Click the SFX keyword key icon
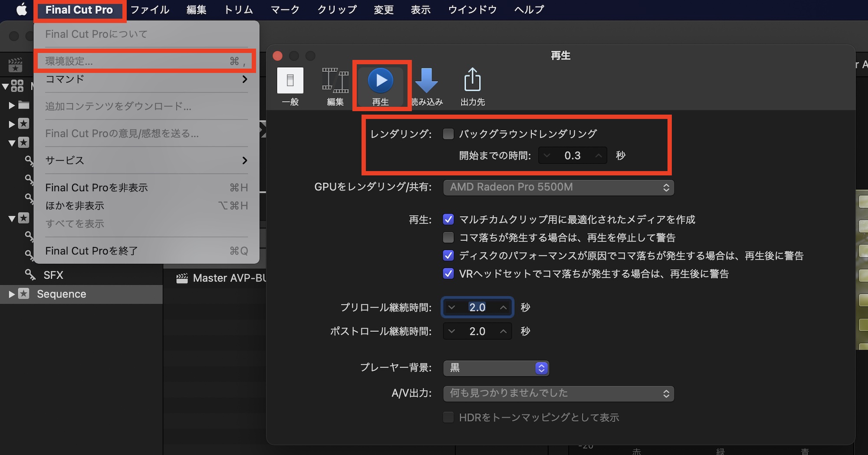Screen dimensions: 868x455 [x=30, y=275]
